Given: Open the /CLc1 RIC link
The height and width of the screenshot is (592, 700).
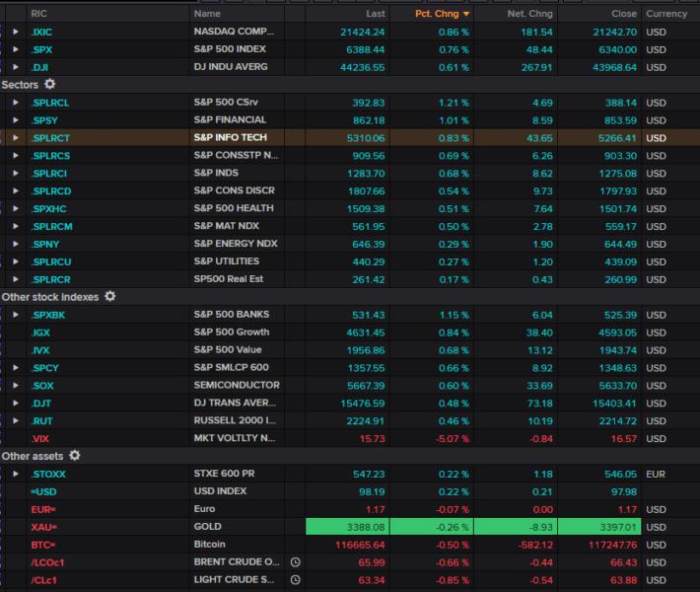Looking at the screenshot, I should coord(43,580).
